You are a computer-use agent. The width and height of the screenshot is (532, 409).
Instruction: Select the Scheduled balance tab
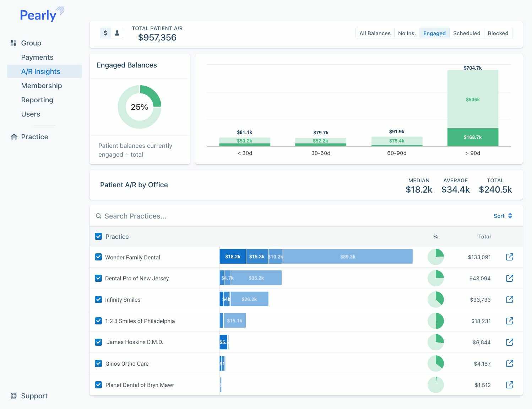[x=467, y=33]
